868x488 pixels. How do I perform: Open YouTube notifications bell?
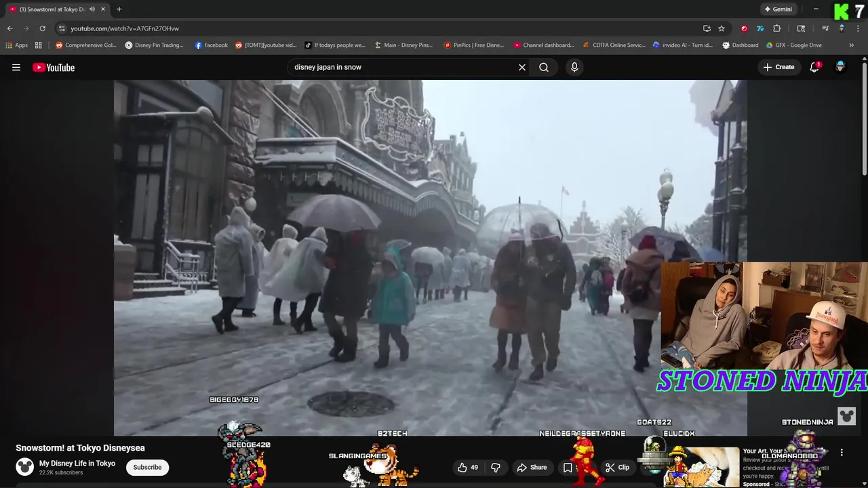pos(815,67)
